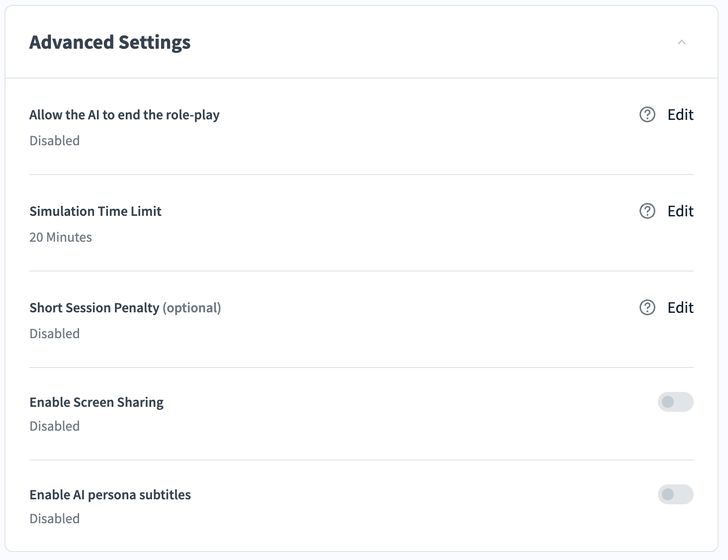Click Disabled status under Short Session Penalty

point(55,334)
